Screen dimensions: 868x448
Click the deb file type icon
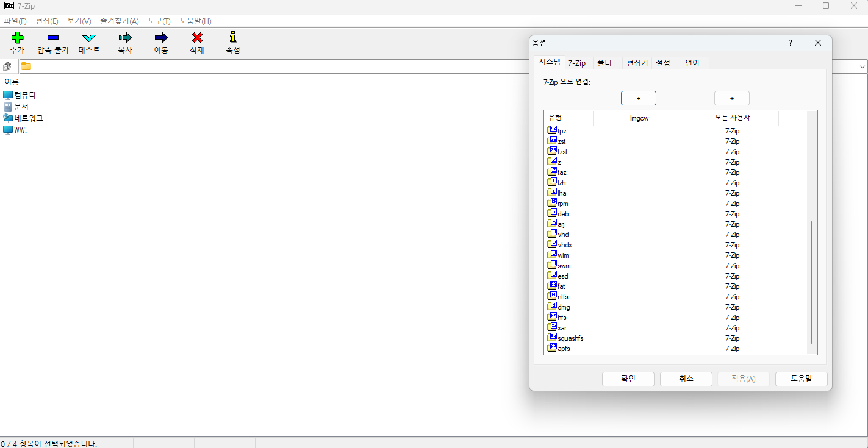553,213
